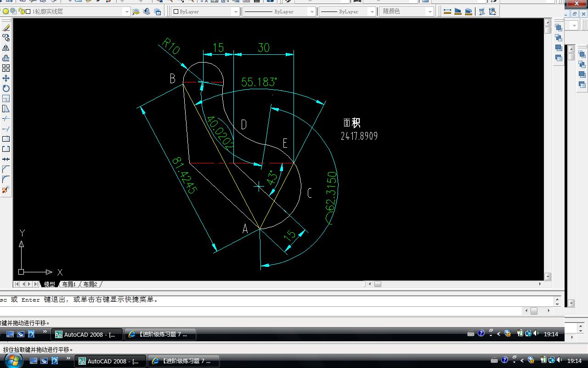This screenshot has height=368, width=588.
Task: Open the ByLayer linetype dropdown
Action: 312,11
